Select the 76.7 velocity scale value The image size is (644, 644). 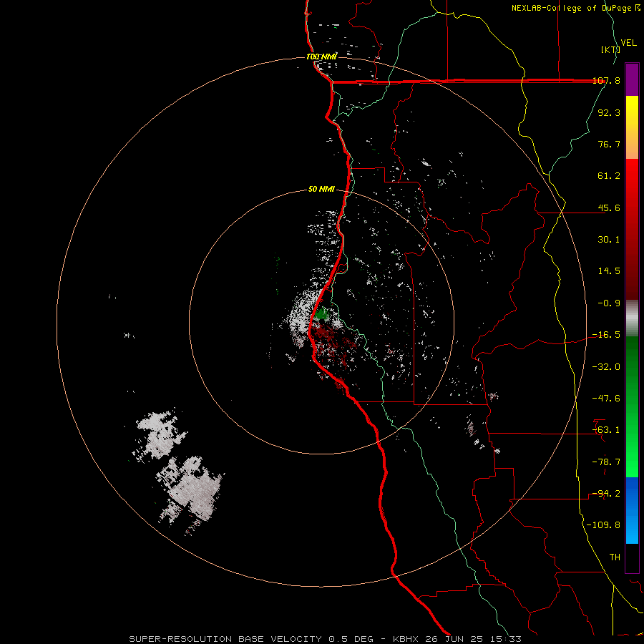[x=609, y=144]
